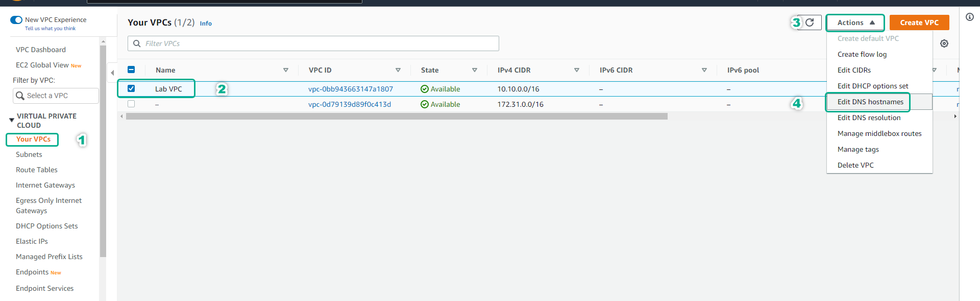Open vpc-0bb943663147a1807 link
Image resolution: width=980 pixels, height=301 pixels.
[351, 89]
